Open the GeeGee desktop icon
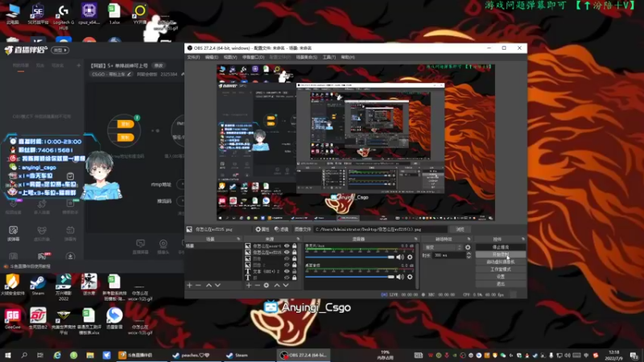 pos(13,318)
